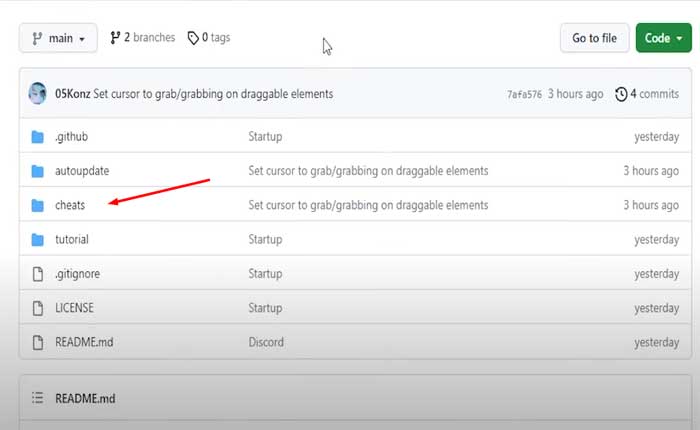Viewport: 700px width, 430px height.
Task: Click the Go to file button
Action: 594,38
